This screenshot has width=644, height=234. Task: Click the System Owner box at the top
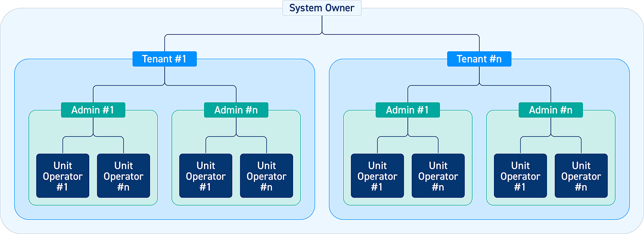click(x=322, y=8)
